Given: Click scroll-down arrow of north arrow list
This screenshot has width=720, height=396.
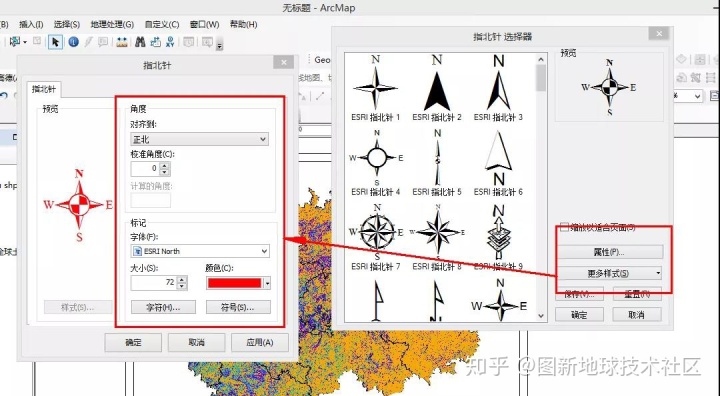Looking at the screenshot, I should pos(541,316).
